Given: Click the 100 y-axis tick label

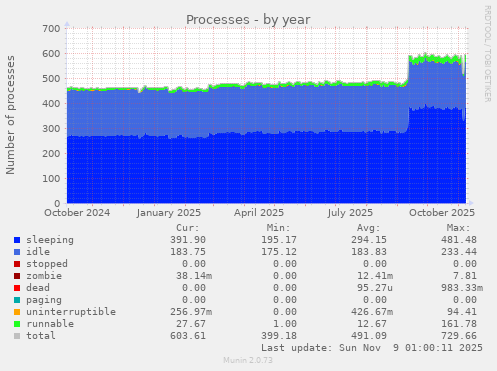Looking at the screenshot, I should pos(51,178).
